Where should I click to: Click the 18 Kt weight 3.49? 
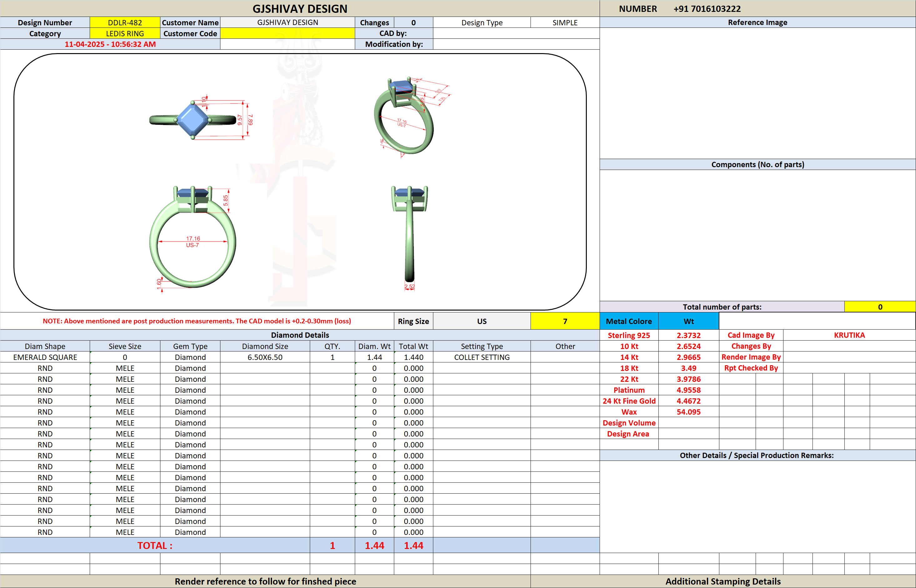tap(689, 368)
